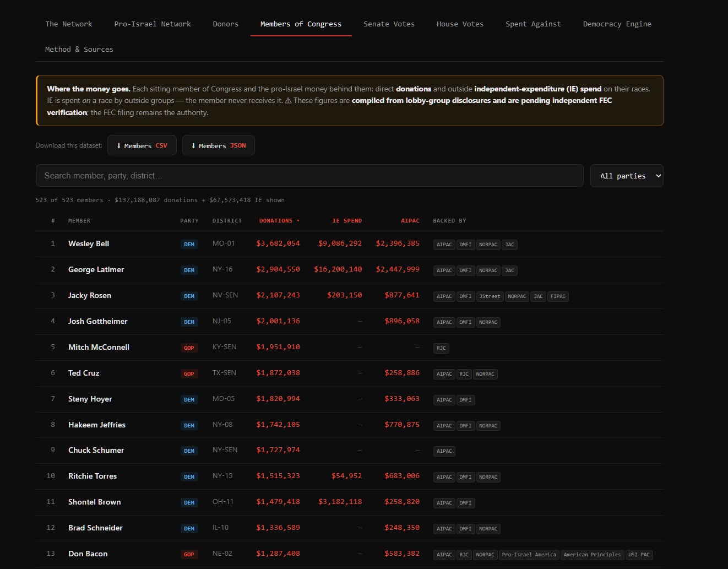Click the Steny Hoyer member name
This screenshot has height=569, width=728.
[x=90, y=399]
